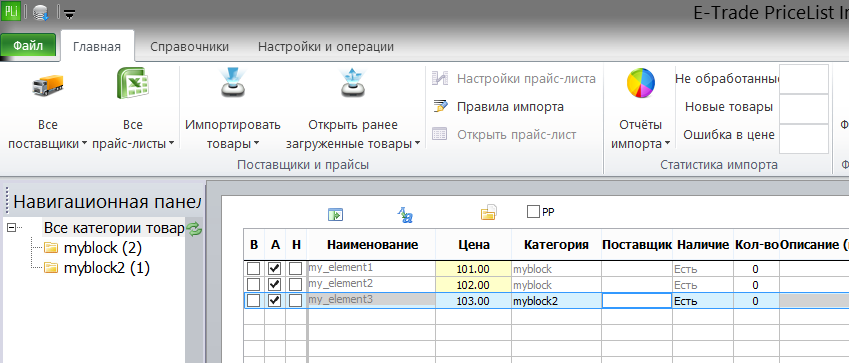Open the Настройки и операции tab
The width and height of the screenshot is (849, 363).
(x=326, y=47)
